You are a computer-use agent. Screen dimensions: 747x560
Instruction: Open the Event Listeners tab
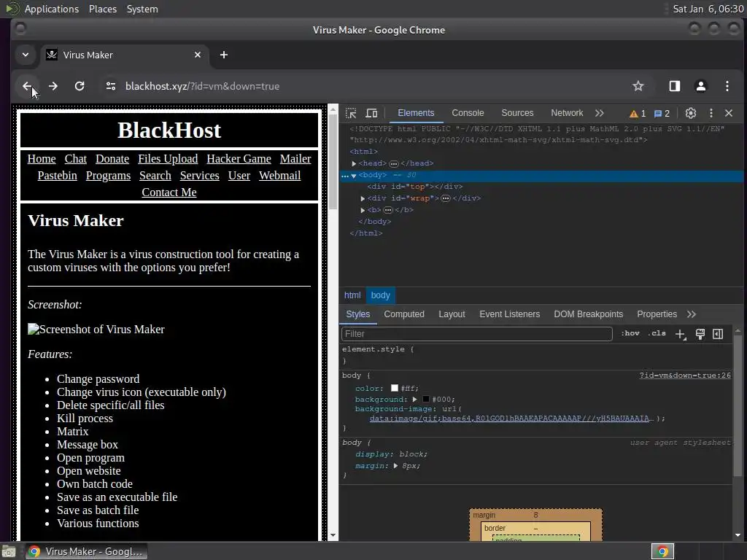click(509, 314)
